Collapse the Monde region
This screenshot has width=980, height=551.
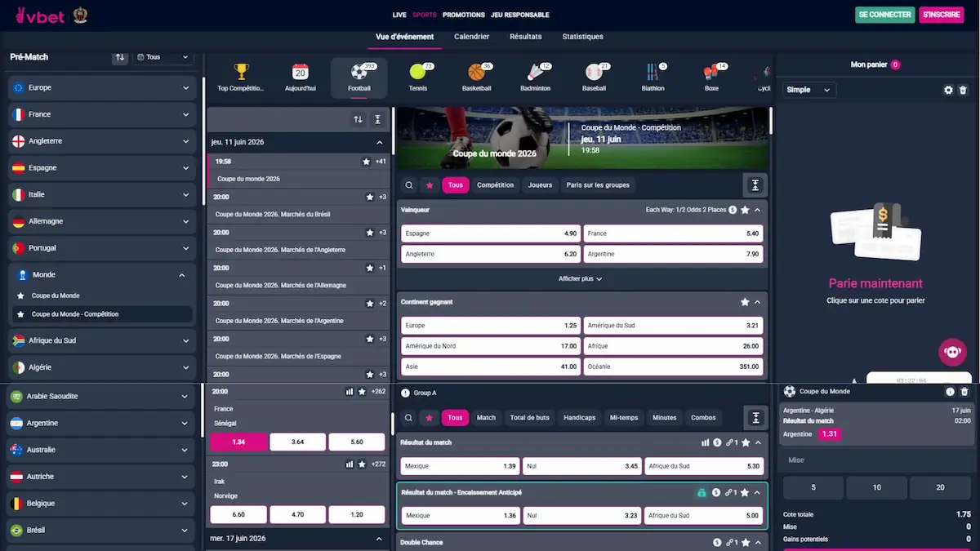[x=102, y=275]
